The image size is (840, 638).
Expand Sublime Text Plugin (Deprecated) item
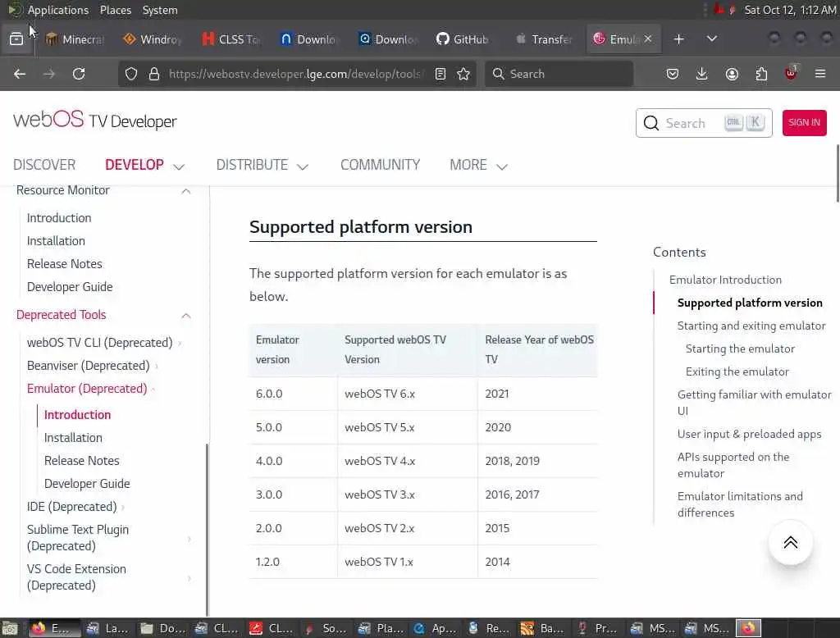[189, 538]
